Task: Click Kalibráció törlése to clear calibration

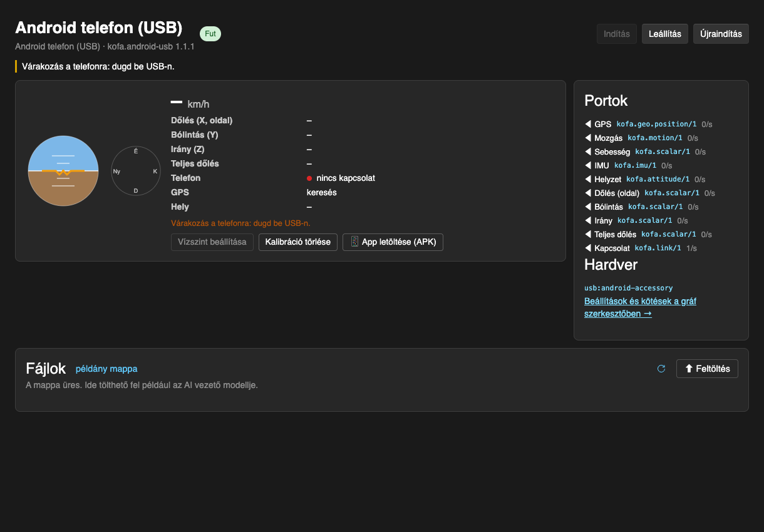Action: point(298,242)
